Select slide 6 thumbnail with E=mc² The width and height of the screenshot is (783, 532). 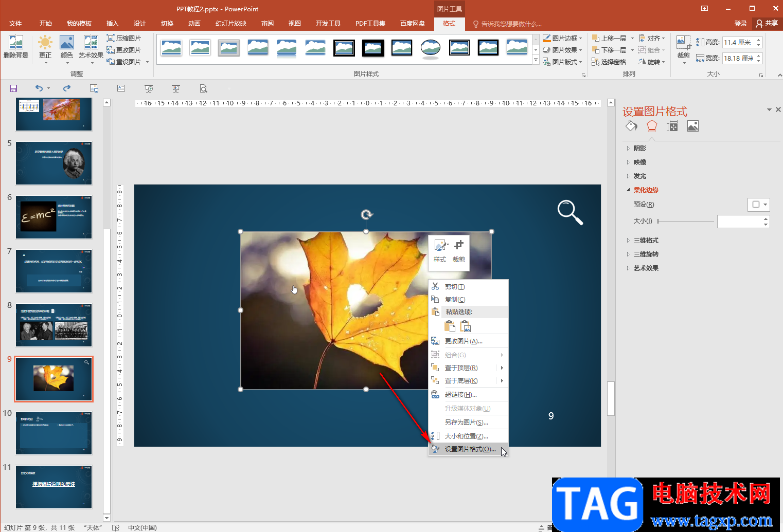click(x=54, y=217)
